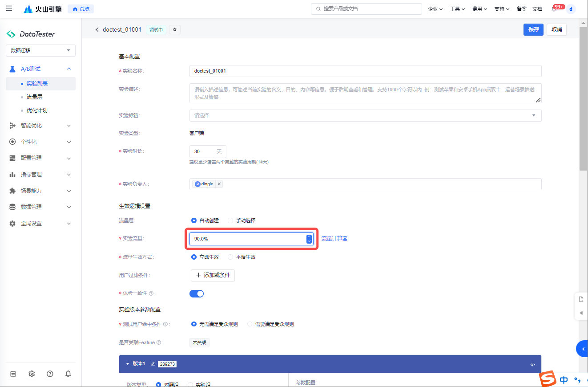Expand the 智能优化 menu section

(69, 126)
